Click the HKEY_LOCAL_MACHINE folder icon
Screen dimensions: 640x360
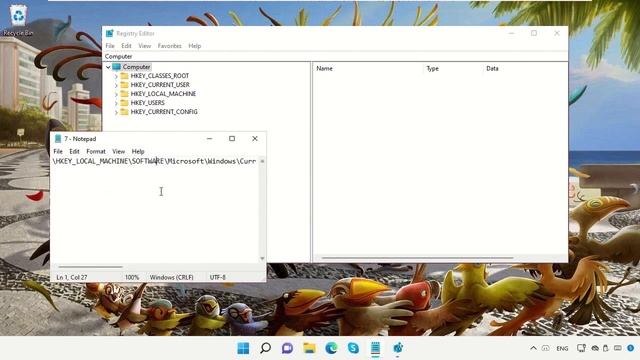tap(124, 93)
